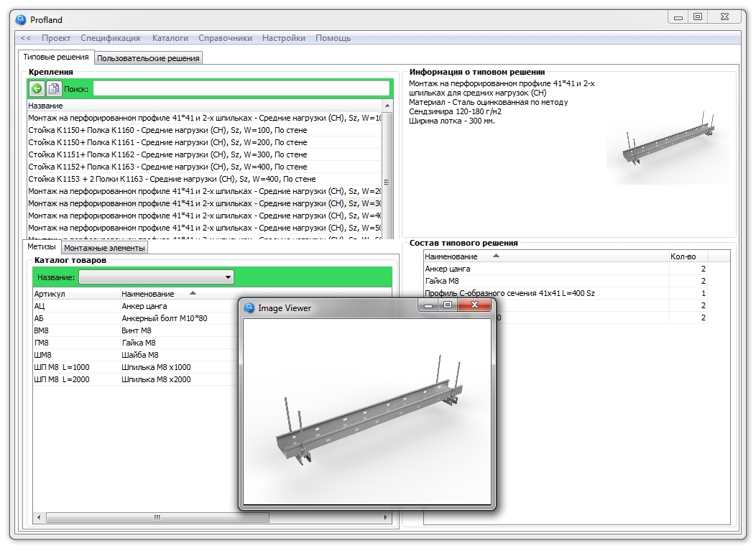
Task: Click the fastening list vertical scrollbar thumb
Action: click(387, 182)
